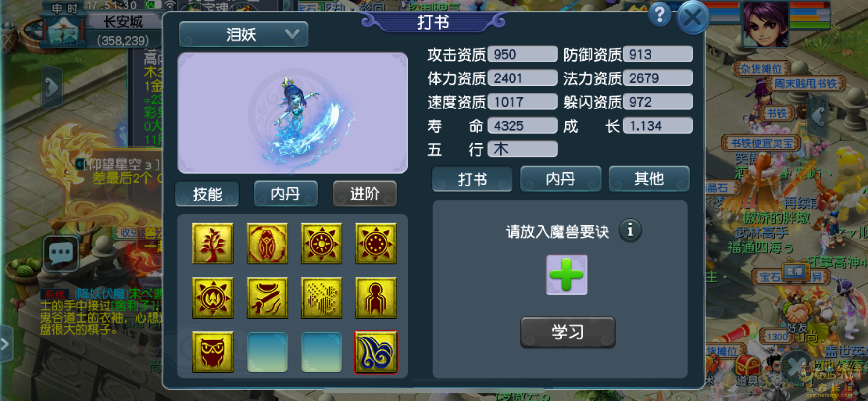Select the tree skill icon
The image size is (868, 401).
pos(213,243)
